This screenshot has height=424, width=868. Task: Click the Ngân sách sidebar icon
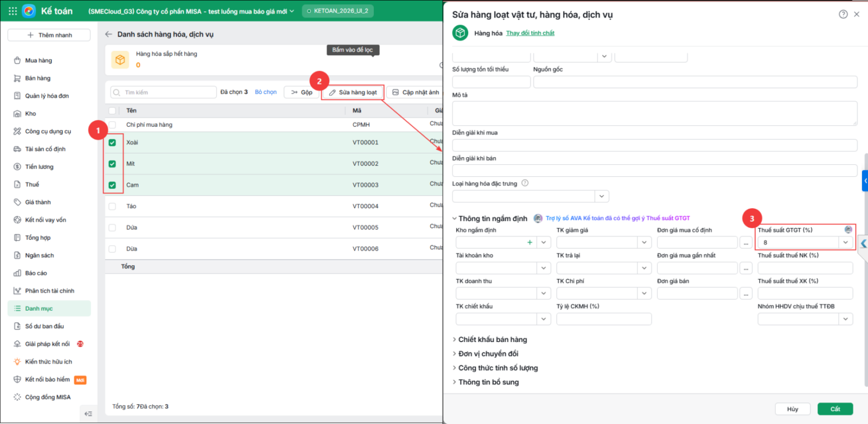tap(17, 255)
